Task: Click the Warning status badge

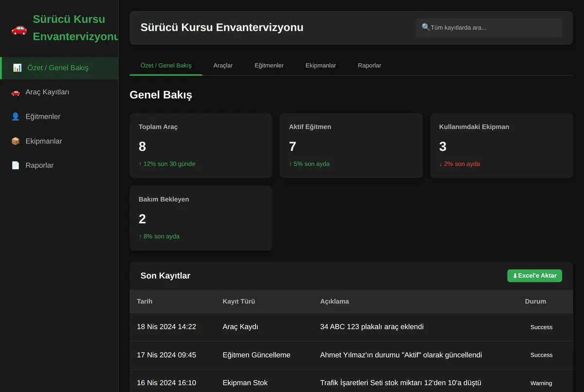Action: coord(541,383)
